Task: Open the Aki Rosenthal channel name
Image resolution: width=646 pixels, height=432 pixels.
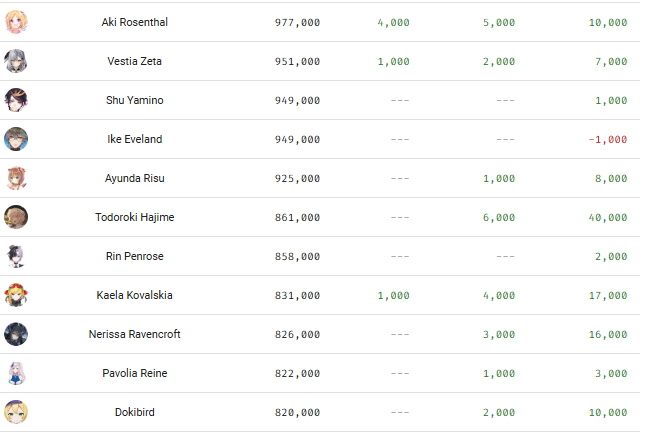Action: (x=134, y=22)
